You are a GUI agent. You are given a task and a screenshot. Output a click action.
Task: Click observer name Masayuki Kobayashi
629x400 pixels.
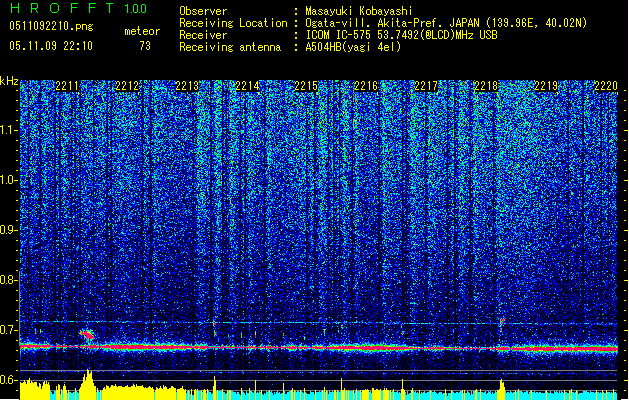tap(359, 11)
